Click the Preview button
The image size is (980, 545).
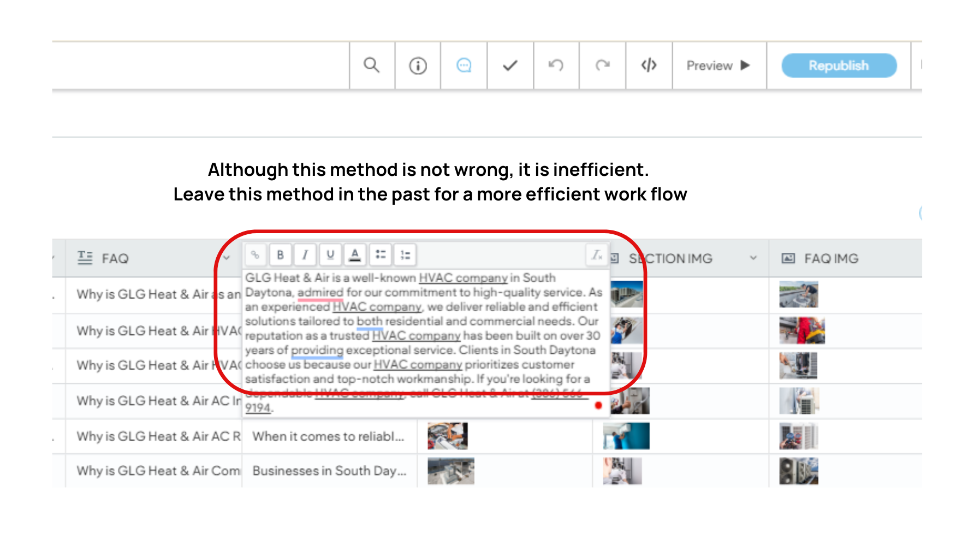pyautogui.click(x=718, y=66)
